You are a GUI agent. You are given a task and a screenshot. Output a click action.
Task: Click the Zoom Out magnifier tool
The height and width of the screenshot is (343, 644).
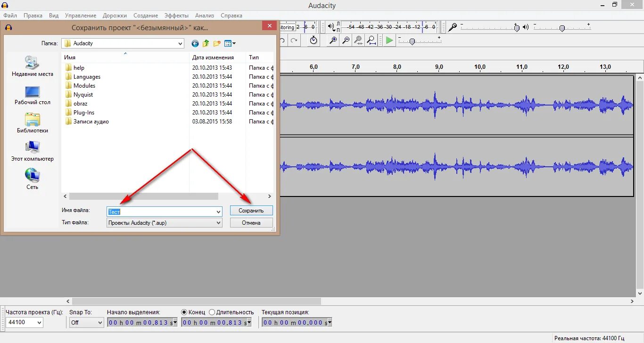[346, 41]
